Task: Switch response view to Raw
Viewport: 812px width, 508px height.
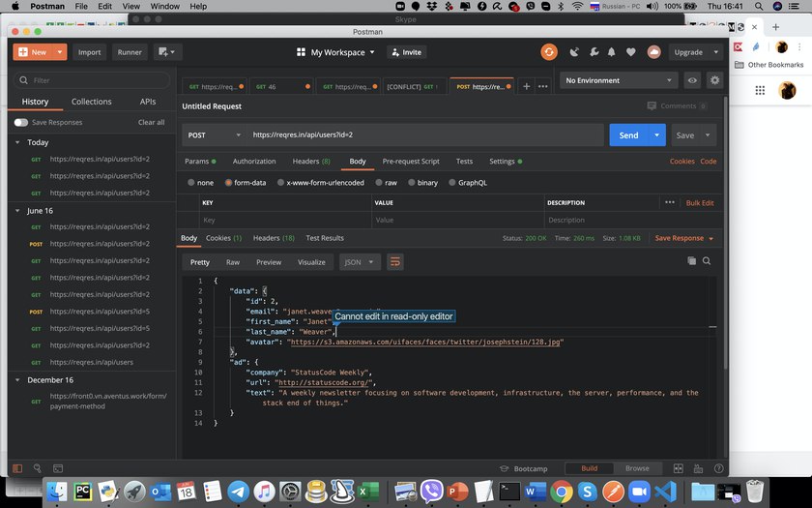Action: 233,262
